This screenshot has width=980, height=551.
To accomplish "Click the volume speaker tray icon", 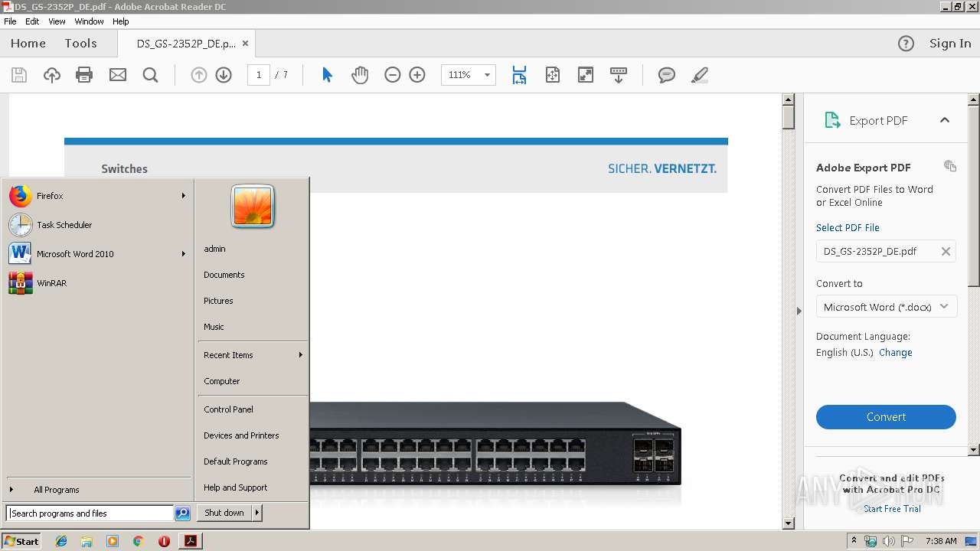I will (888, 541).
